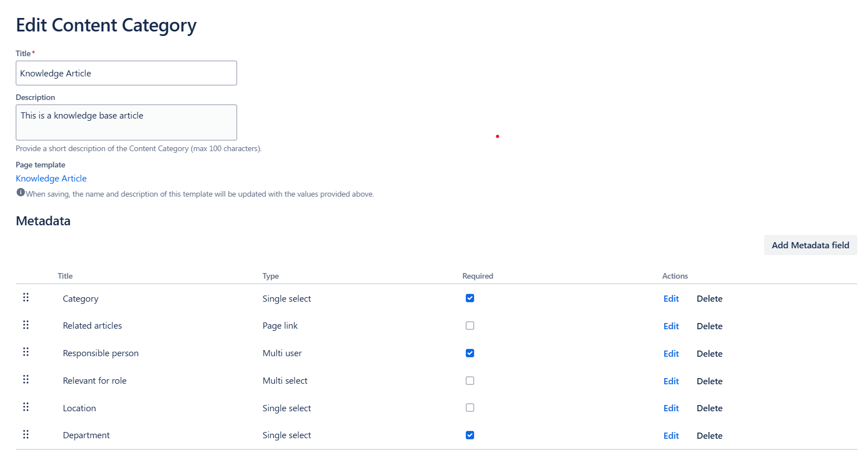Open the Knowledge Article page template link
The width and height of the screenshot is (868, 450).
pos(51,179)
